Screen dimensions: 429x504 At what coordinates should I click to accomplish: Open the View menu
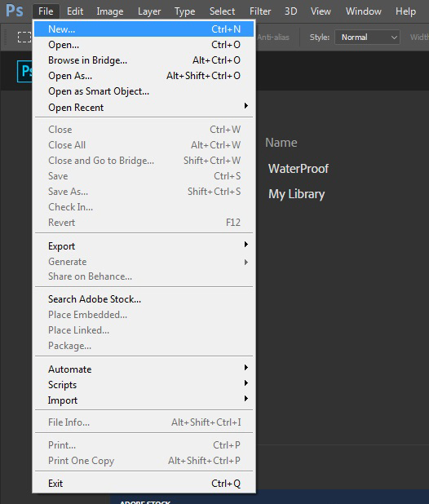click(321, 11)
